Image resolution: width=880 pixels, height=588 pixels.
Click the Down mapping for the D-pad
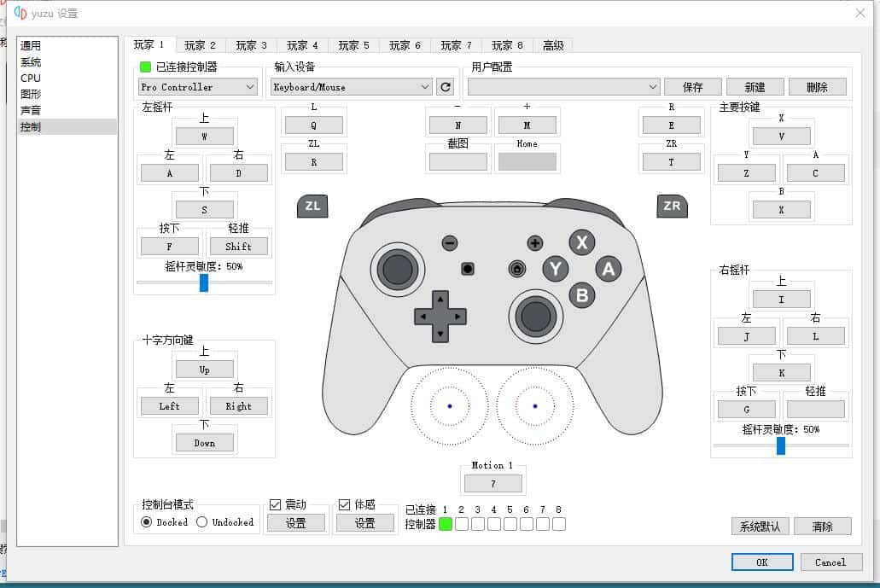click(x=204, y=443)
